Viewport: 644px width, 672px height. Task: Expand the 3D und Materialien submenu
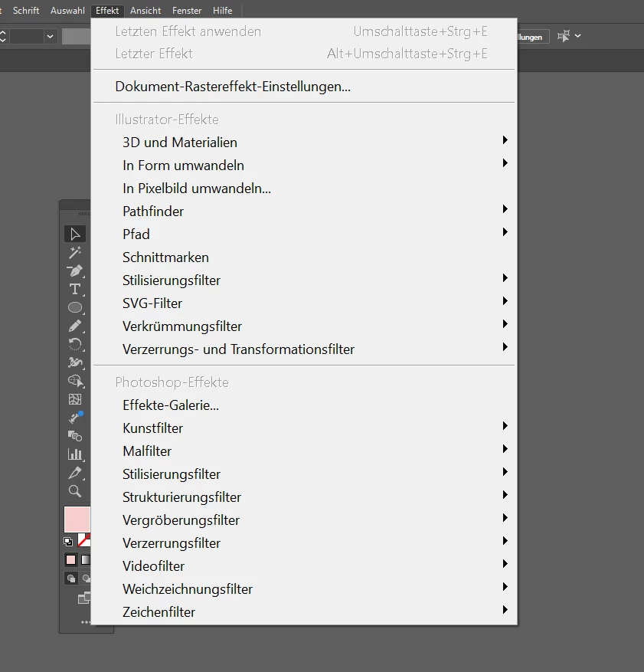[304, 143]
